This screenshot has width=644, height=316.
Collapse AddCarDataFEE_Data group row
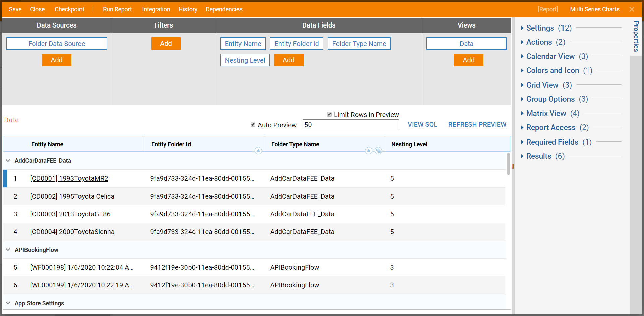8,161
